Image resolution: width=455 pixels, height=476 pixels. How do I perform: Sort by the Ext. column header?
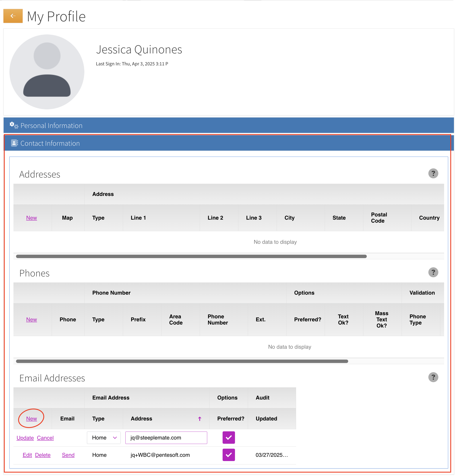click(267, 320)
